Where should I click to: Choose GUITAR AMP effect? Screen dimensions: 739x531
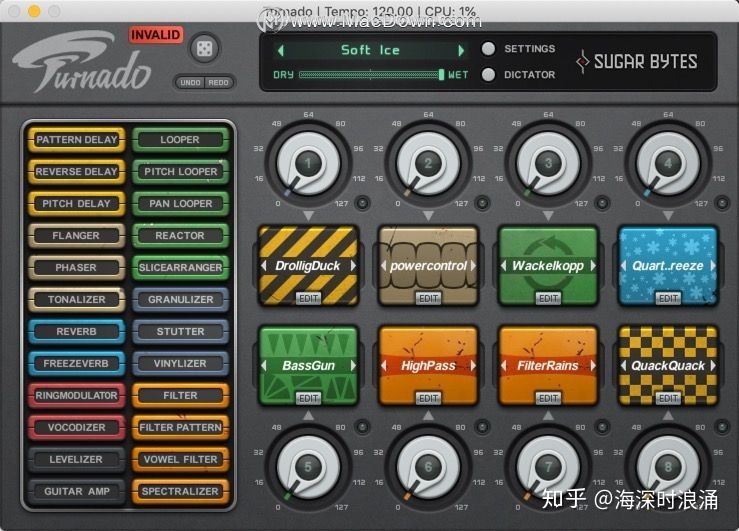77,491
